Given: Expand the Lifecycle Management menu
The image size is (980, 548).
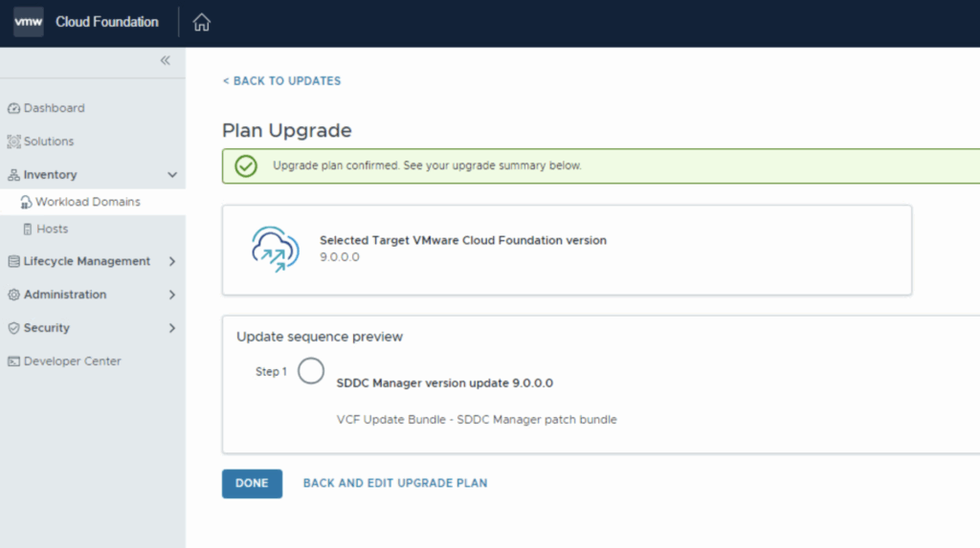Looking at the screenshot, I should [172, 261].
